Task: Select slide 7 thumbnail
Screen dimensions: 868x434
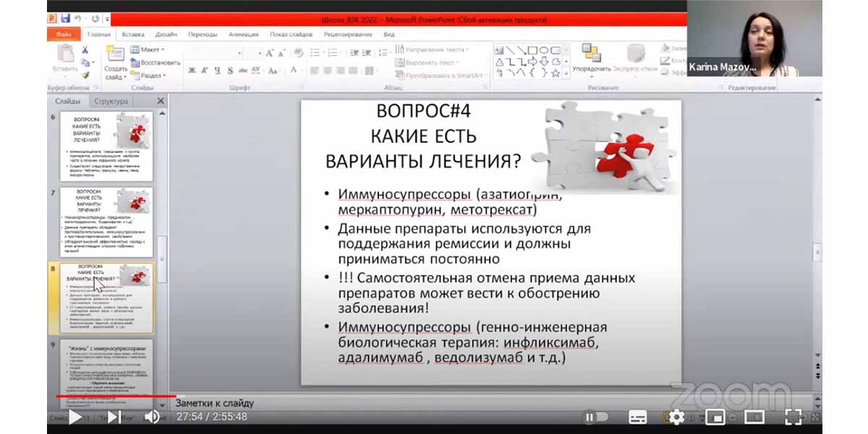Action: [x=106, y=221]
